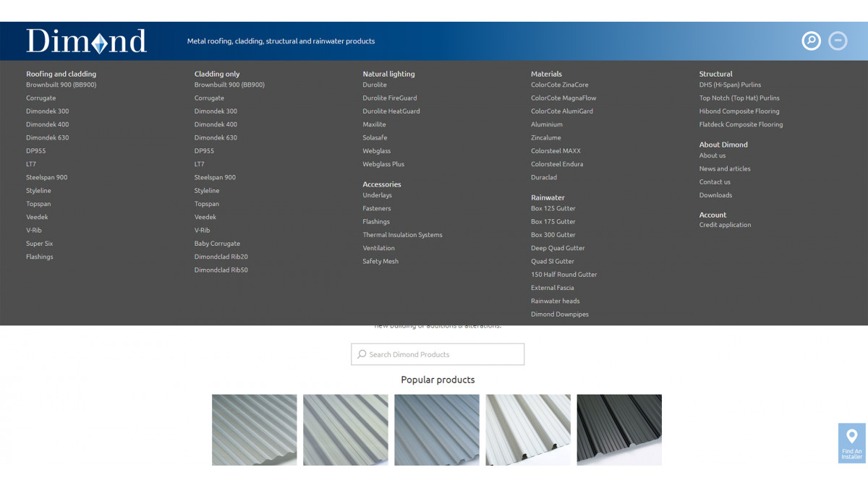
Task: Go to About us page
Action: (712, 155)
